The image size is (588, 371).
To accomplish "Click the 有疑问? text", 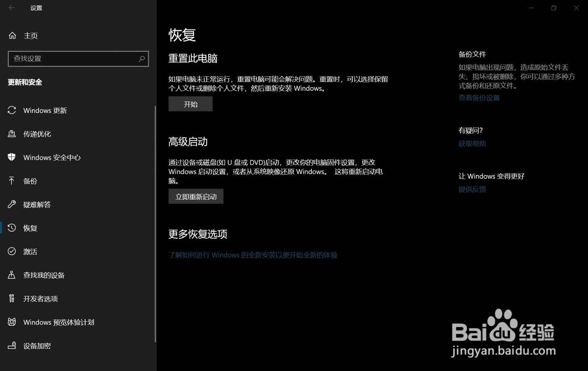I will coord(470,131).
